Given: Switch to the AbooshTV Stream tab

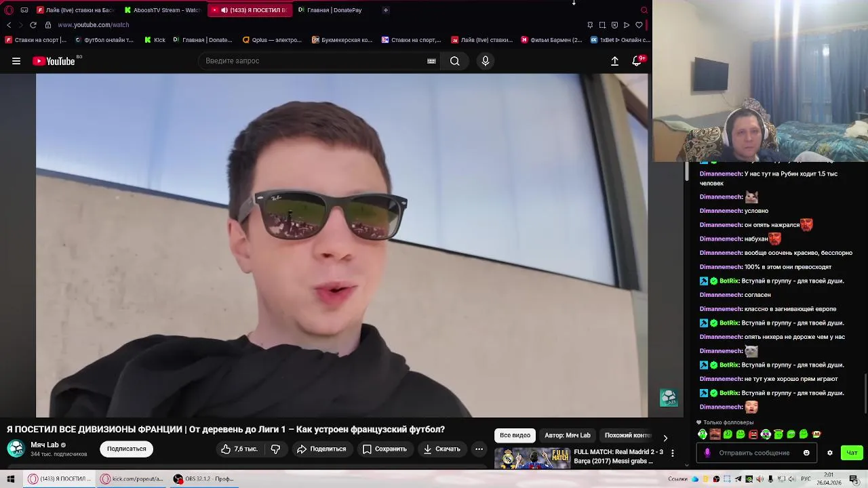Looking at the screenshot, I should click(162, 10).
